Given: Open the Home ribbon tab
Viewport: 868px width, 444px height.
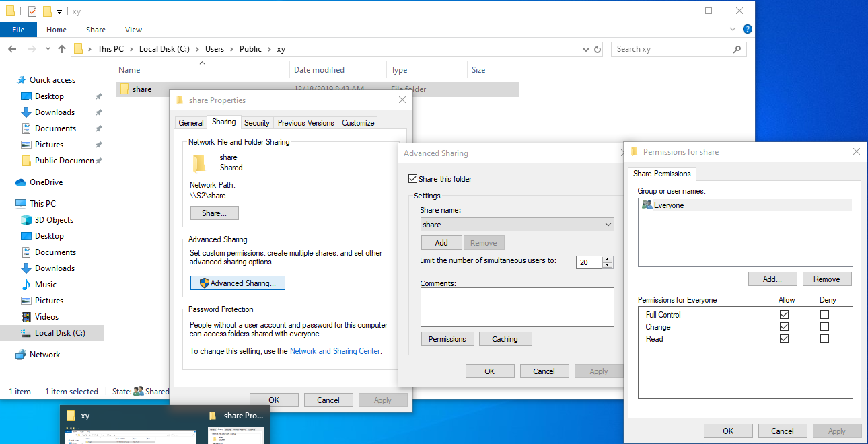Looking at the screenshot, I should pos(57,30).
